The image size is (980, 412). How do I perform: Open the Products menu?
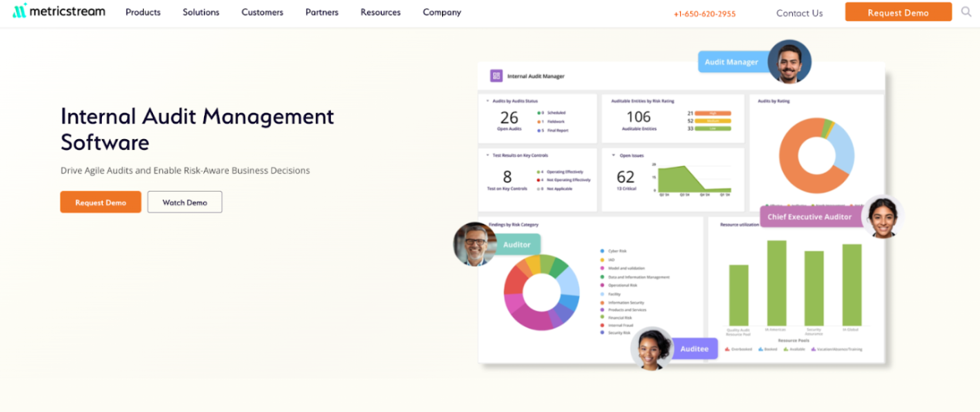143,12
